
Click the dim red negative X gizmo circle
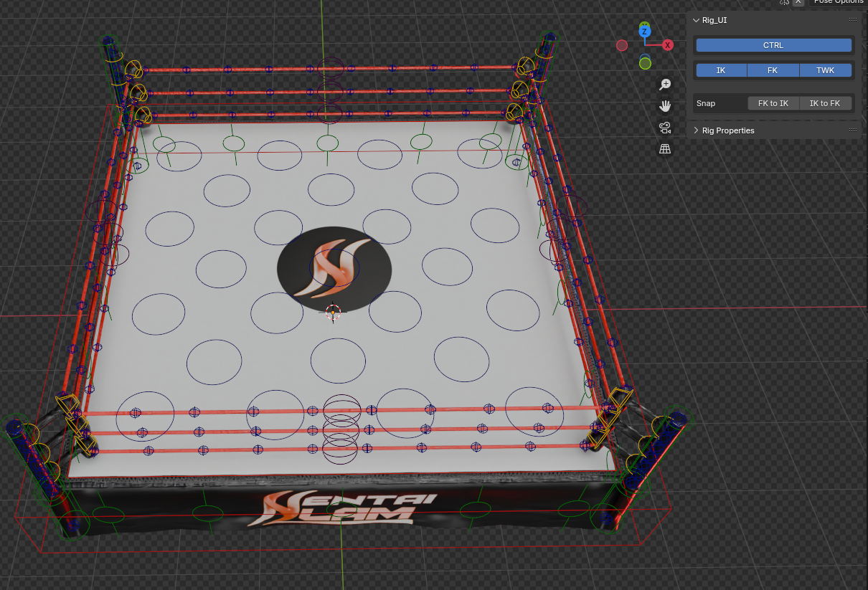622,45
